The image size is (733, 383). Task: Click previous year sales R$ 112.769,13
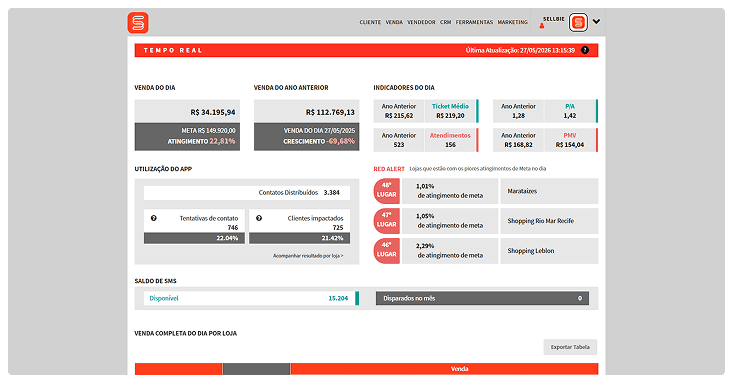[x=330, y=112]
